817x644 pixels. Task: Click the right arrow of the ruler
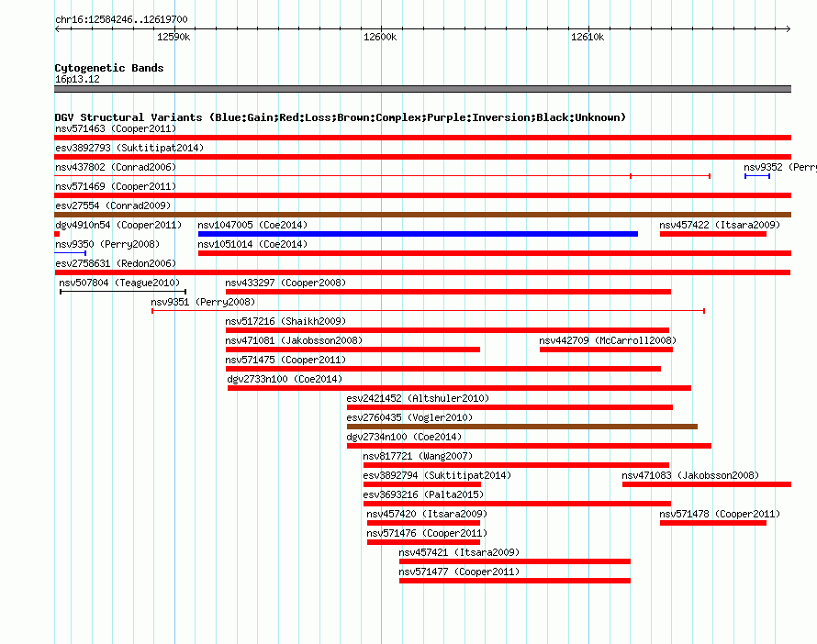(x=789, y=28)
